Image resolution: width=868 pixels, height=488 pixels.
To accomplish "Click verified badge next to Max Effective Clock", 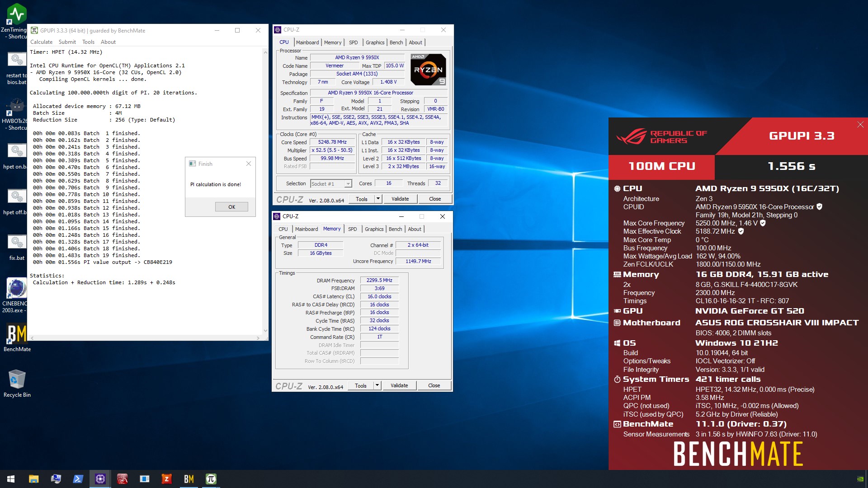I will tap(741, 231).
